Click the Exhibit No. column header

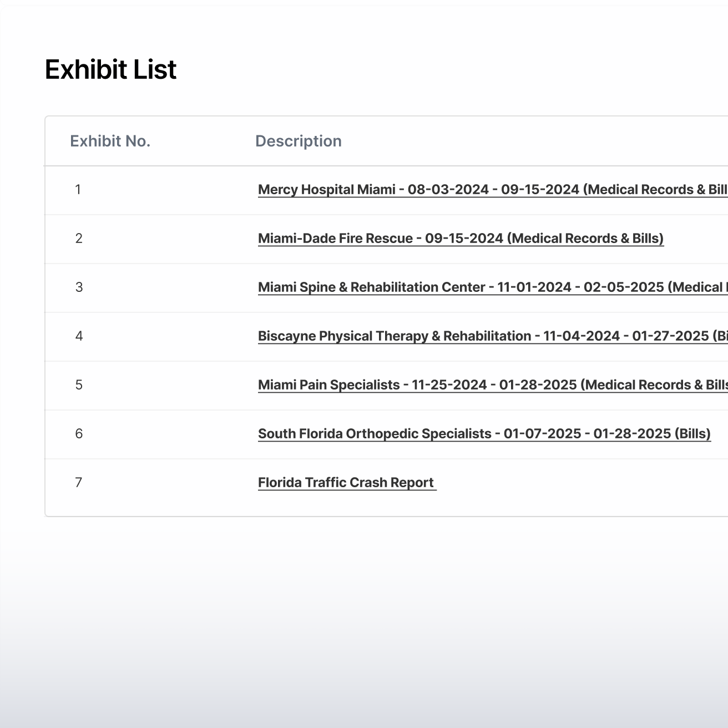coord(110,141)
